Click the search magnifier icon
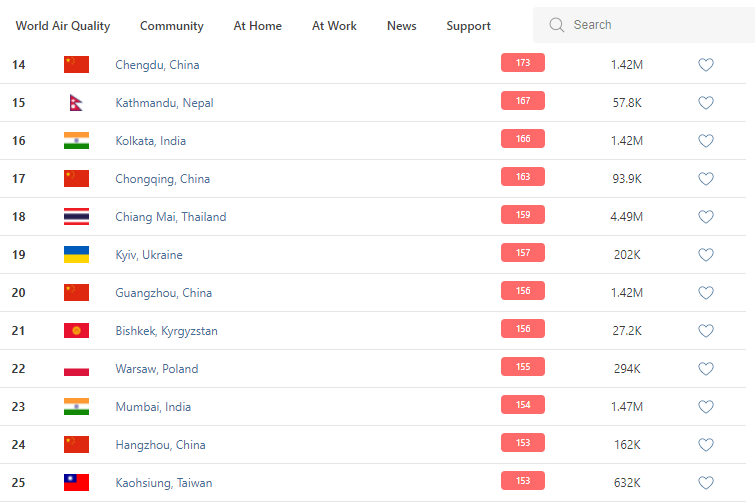The height and width of the screenshot is (503, 755). (x=557, y=25)
